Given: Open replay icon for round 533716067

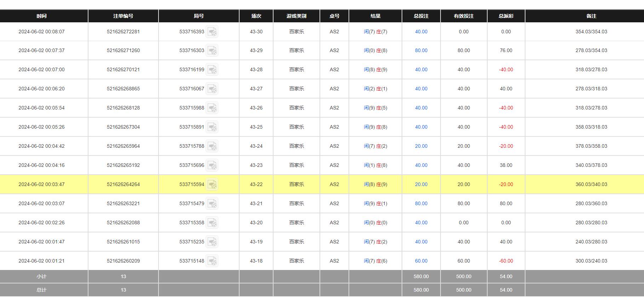Looking at the screenshot, I should tap(212, 89).
